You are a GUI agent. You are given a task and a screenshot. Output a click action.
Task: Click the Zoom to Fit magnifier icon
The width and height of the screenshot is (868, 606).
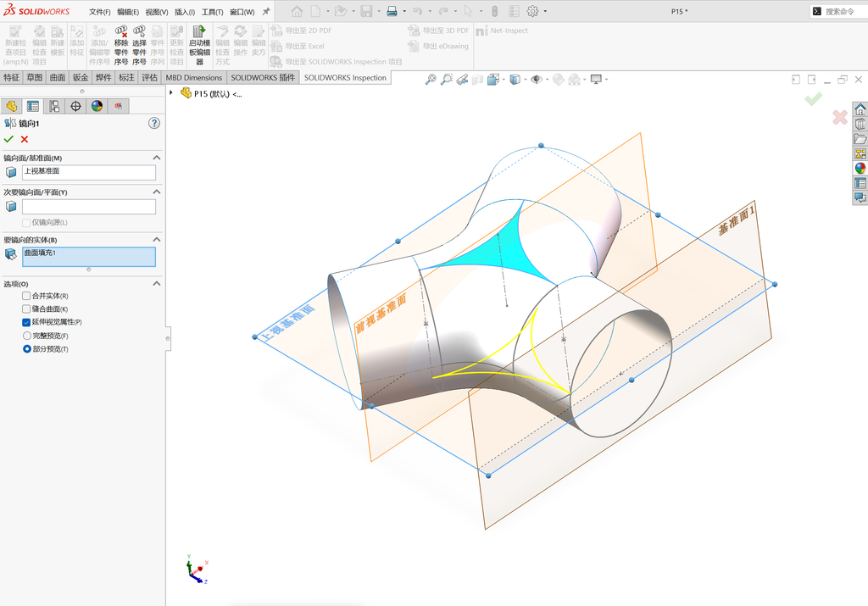coord(430,80)
